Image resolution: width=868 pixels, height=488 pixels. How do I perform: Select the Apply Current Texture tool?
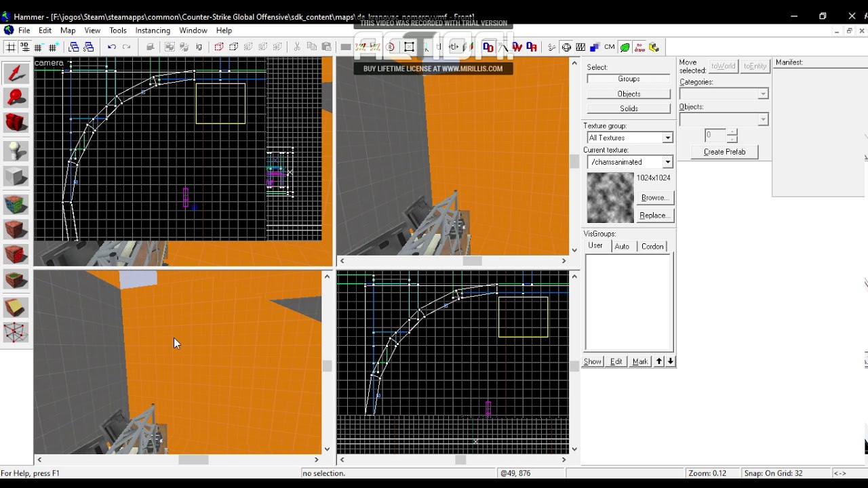coord(16,228)
